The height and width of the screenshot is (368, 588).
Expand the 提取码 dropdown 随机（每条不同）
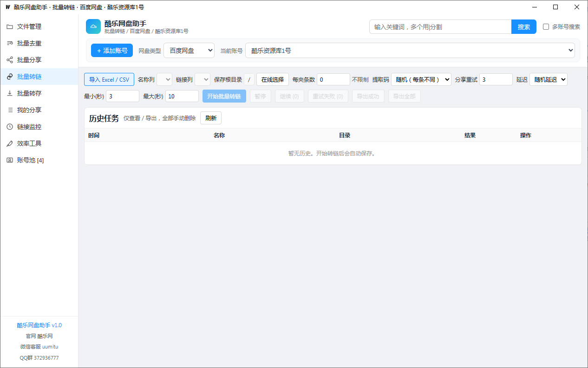(x=421, y=79)
